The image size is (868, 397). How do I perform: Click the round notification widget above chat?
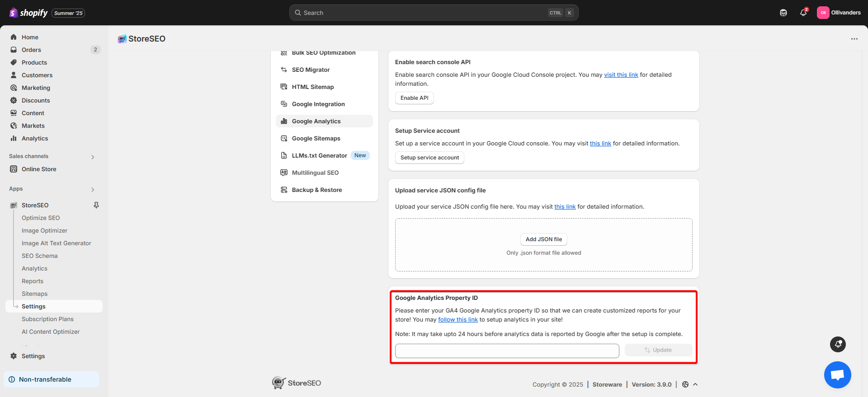[x=838, y=344]
